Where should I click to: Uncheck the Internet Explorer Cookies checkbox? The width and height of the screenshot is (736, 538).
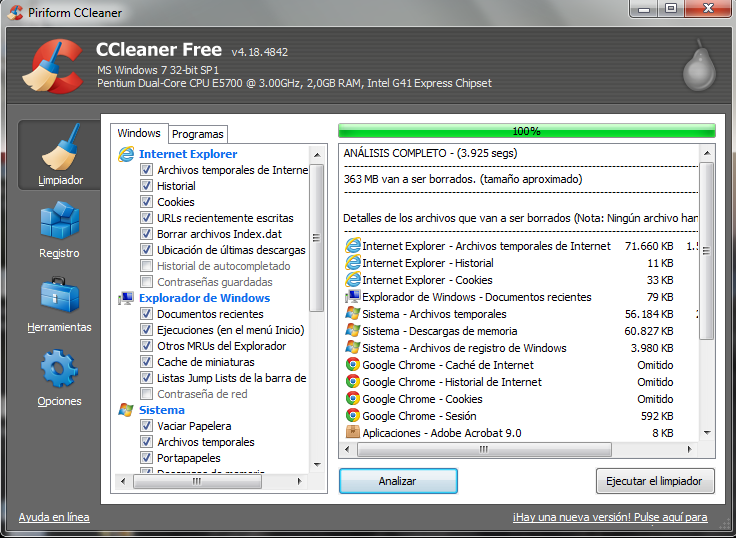[147, 202]
